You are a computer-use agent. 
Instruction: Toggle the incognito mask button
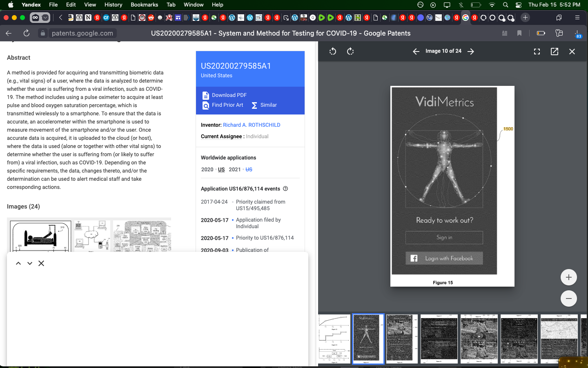point(35,18)
